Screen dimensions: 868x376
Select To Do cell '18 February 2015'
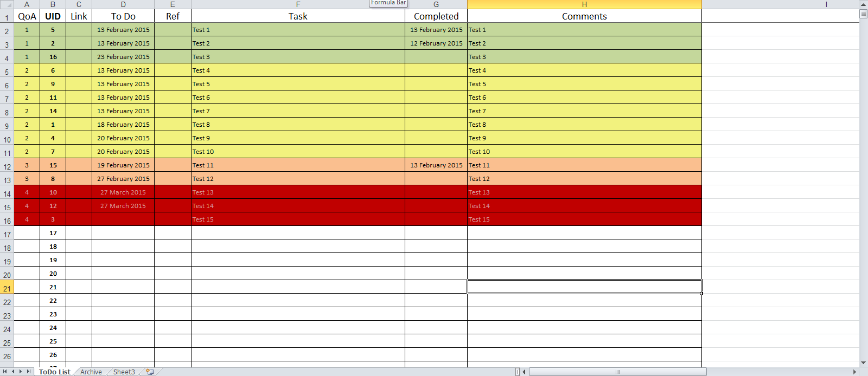(123, 125)
